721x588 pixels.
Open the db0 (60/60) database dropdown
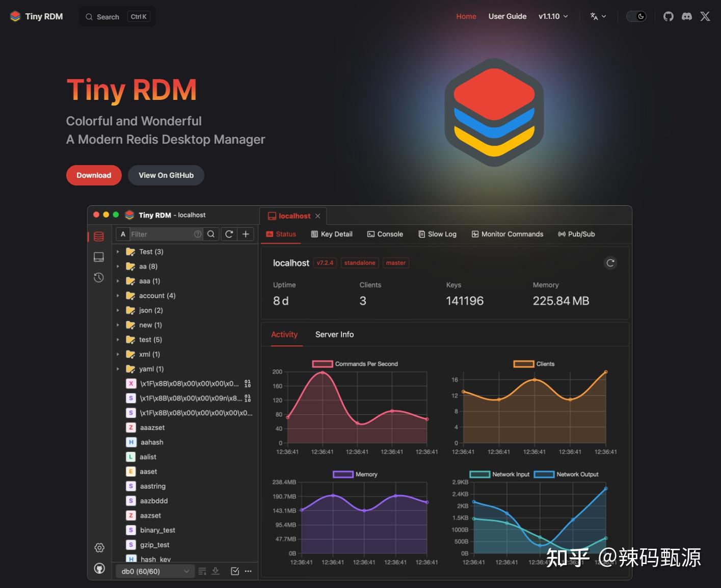coord(154,571)
